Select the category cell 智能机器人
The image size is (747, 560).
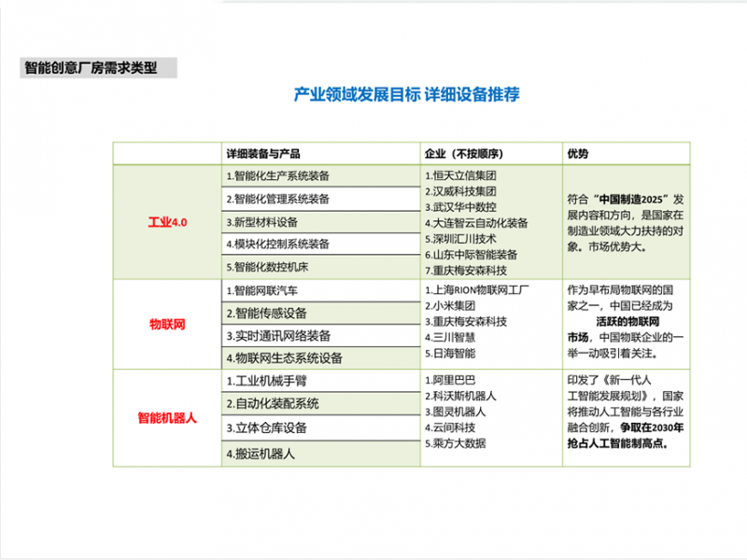[x=167, y=418]
